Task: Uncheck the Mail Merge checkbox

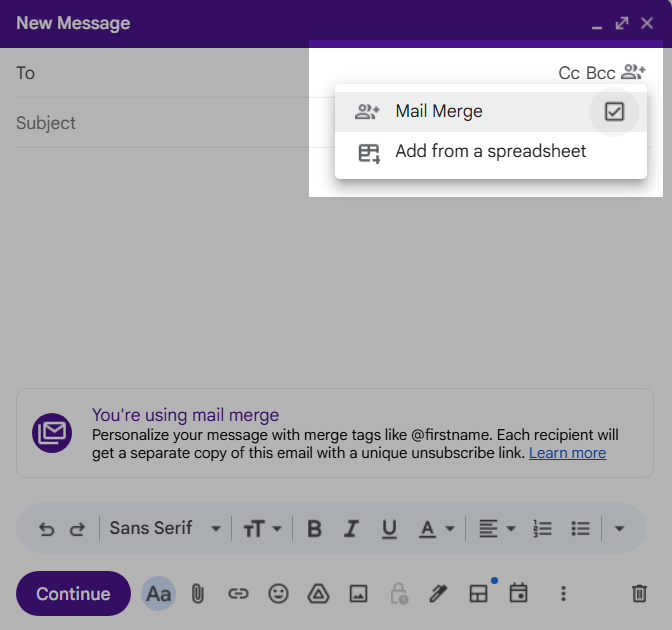Action: [x=614, y=112]
